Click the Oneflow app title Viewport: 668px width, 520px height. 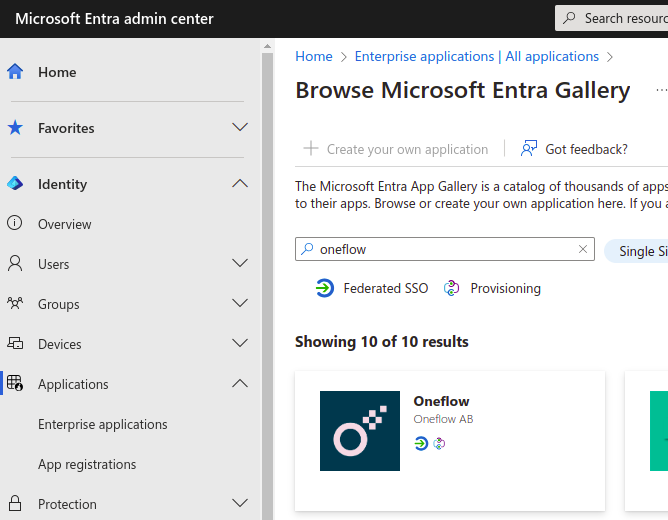click(x=441, y=401)
